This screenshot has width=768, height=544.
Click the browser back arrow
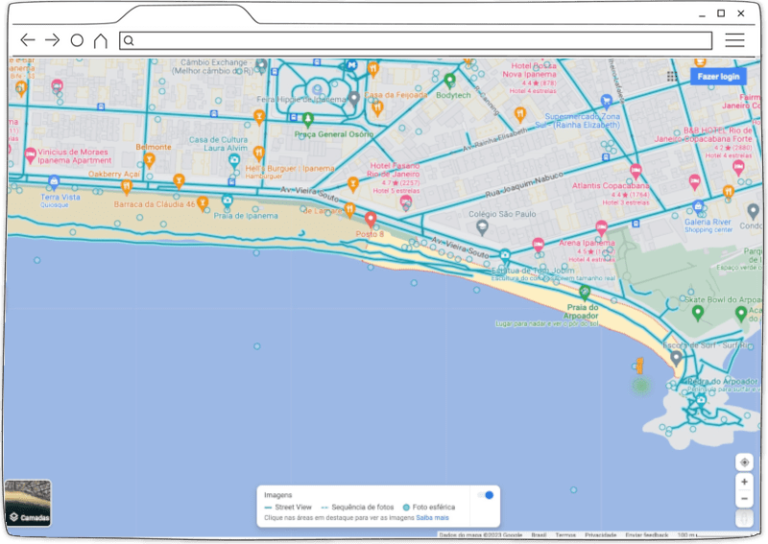27,40
